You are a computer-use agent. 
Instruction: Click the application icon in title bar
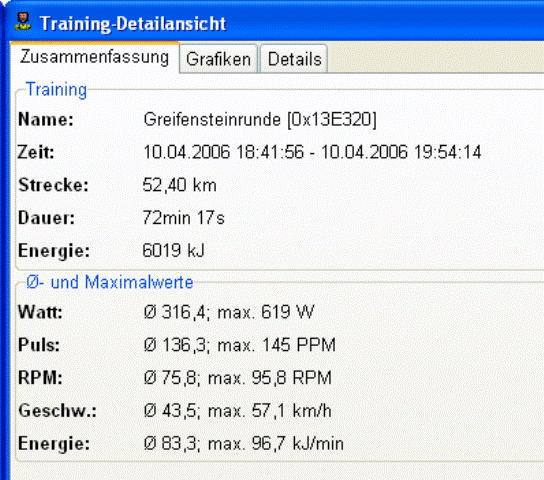tap(23, 22)
